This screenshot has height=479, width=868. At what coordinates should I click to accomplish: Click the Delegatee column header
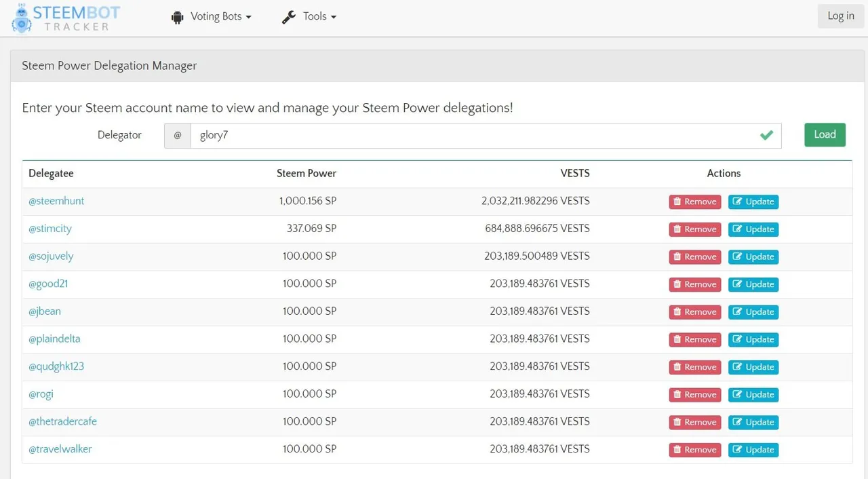[51, 174]
